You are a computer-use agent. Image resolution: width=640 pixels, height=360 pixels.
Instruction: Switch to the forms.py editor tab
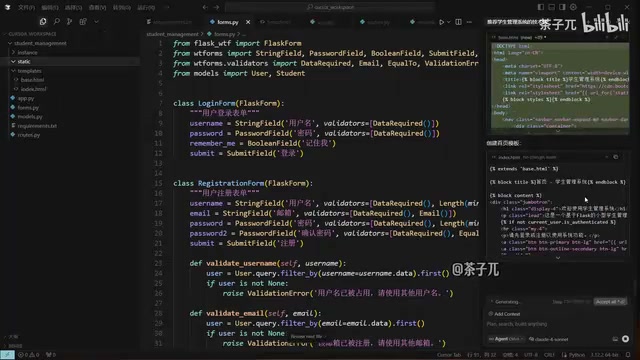[228, 22]
